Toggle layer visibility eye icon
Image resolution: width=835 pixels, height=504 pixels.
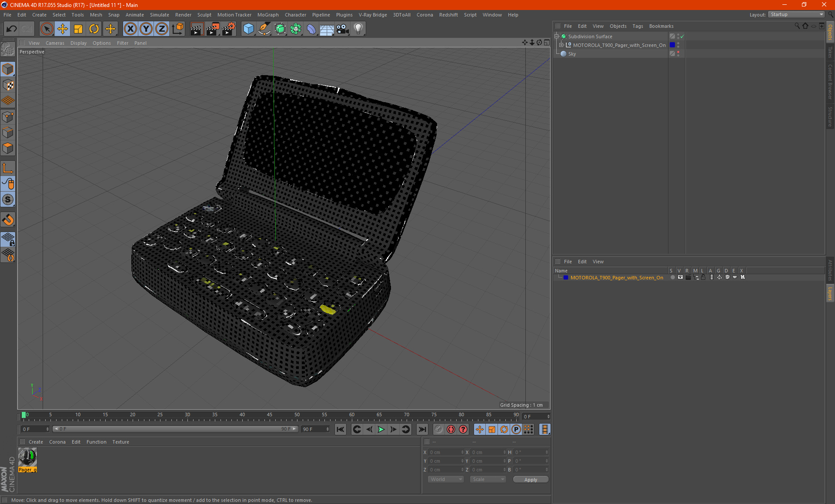tap(680, 277)
